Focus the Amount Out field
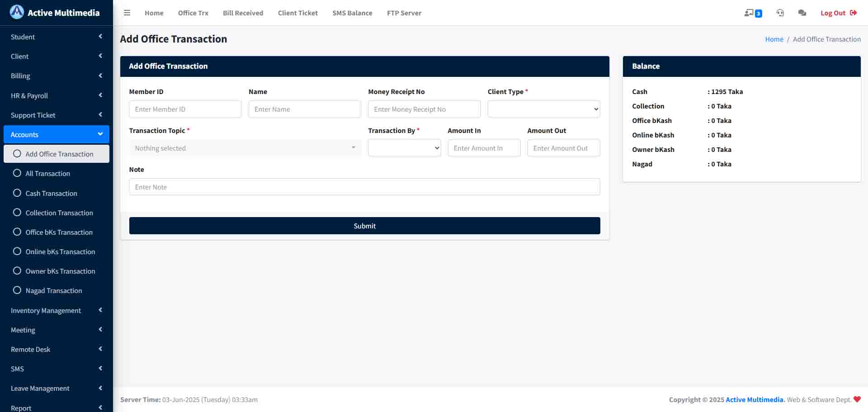This screenshot has height=412, width=868. point(564,148)
